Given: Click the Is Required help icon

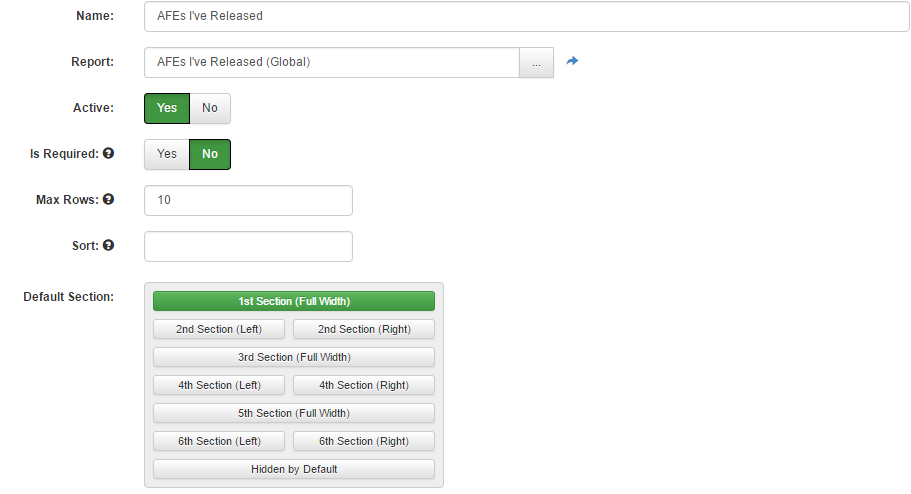Looking at the screenshot, I should coord(108,154).
